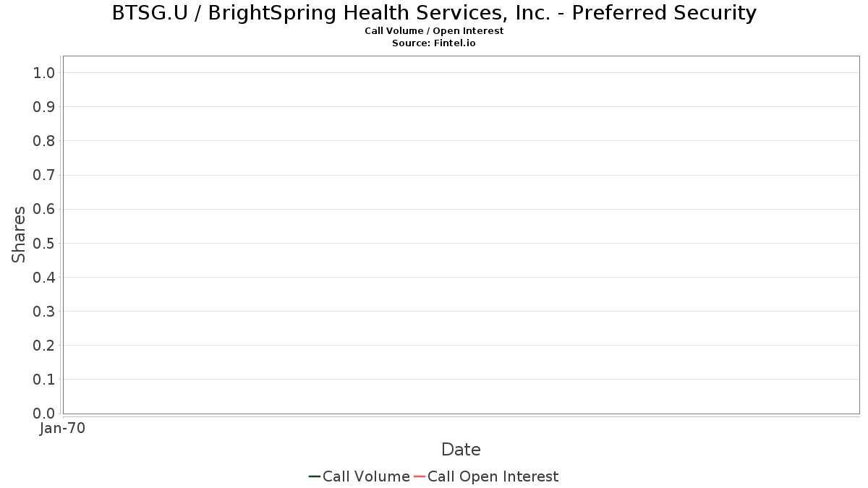
Task: Click the Source: Fintel.io text
Action: (434, 43)
